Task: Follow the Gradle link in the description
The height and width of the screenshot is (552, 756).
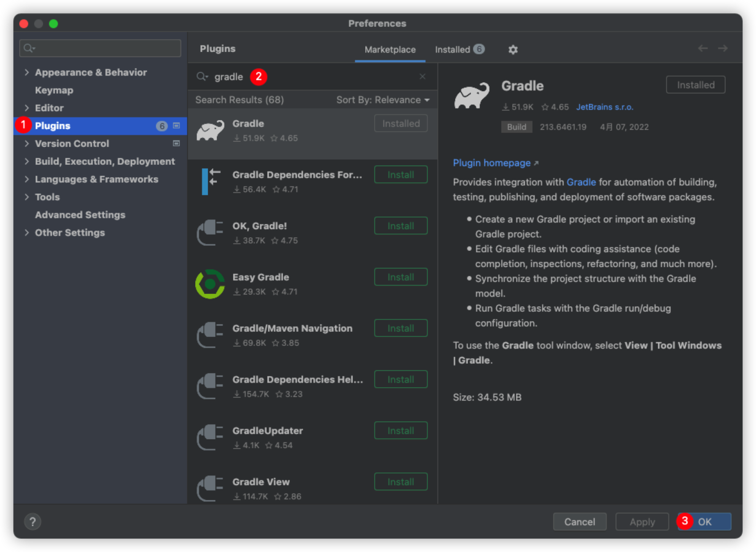Action: 581,182
